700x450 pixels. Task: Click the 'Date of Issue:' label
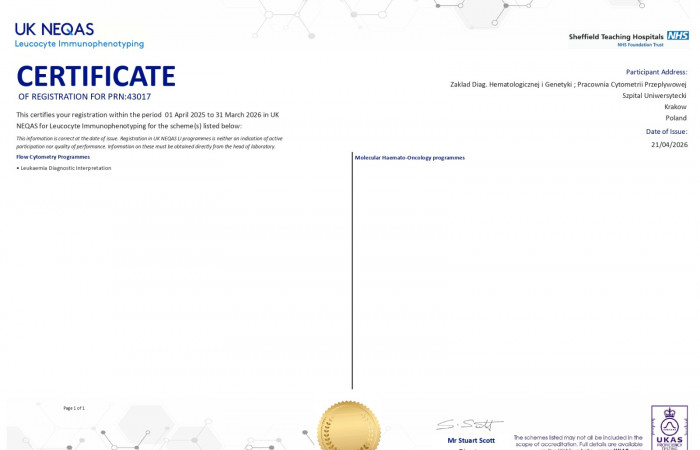coord(667,132)
